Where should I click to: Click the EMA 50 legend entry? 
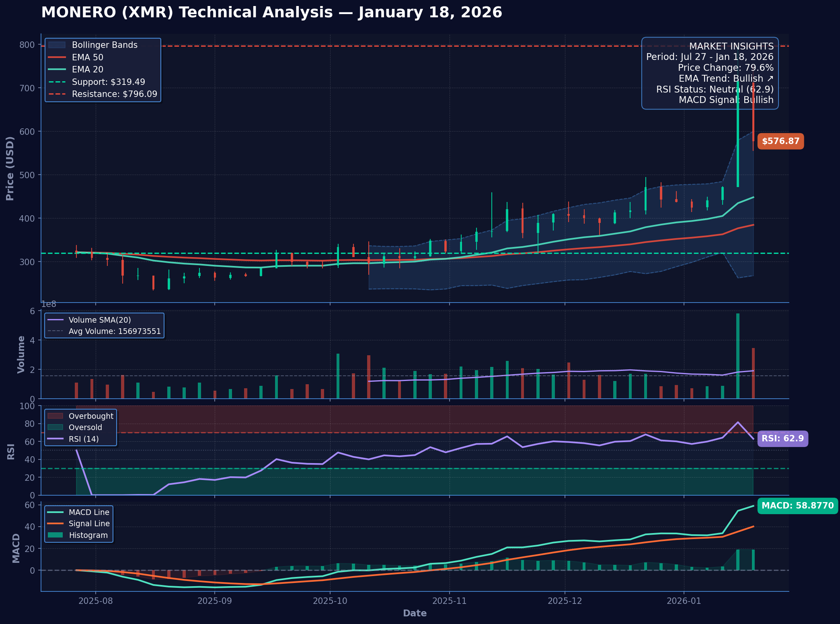click(x=87, y=58)
